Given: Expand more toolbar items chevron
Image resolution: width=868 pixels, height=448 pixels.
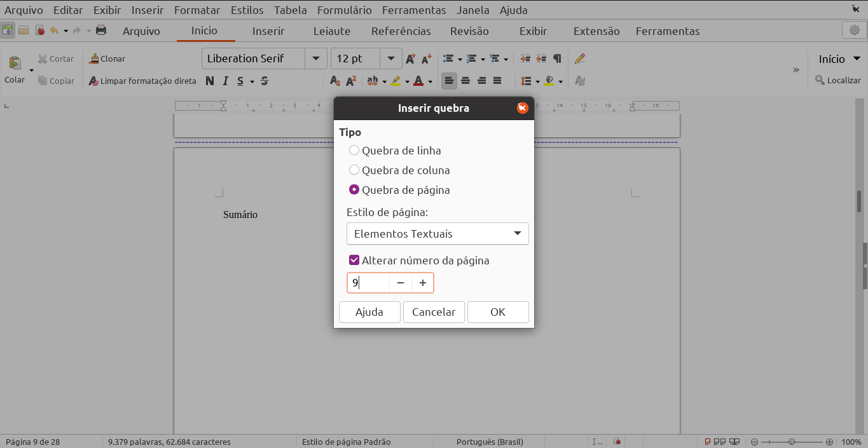Looking at the screenshot, I should tap(796, 70).
